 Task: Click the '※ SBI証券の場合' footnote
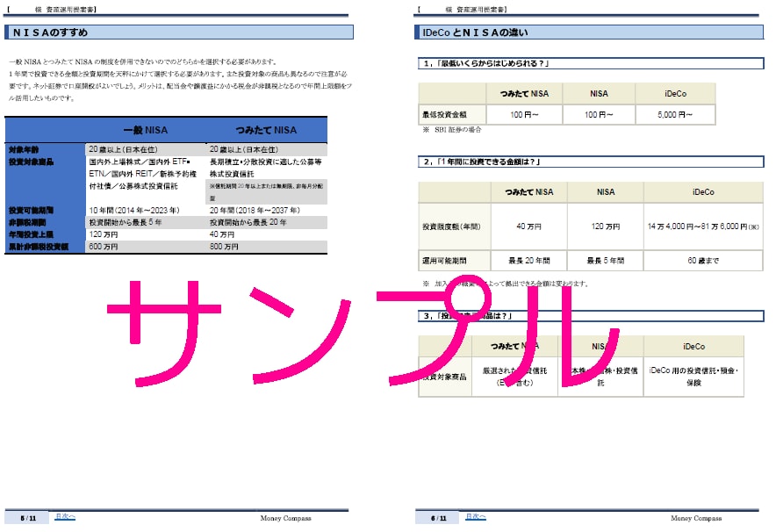coord(452,130)
